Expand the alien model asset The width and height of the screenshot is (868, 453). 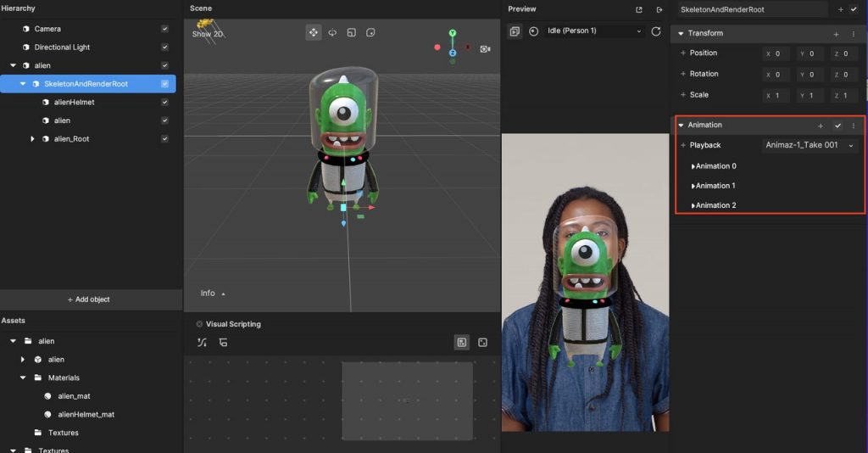point(23,360)
